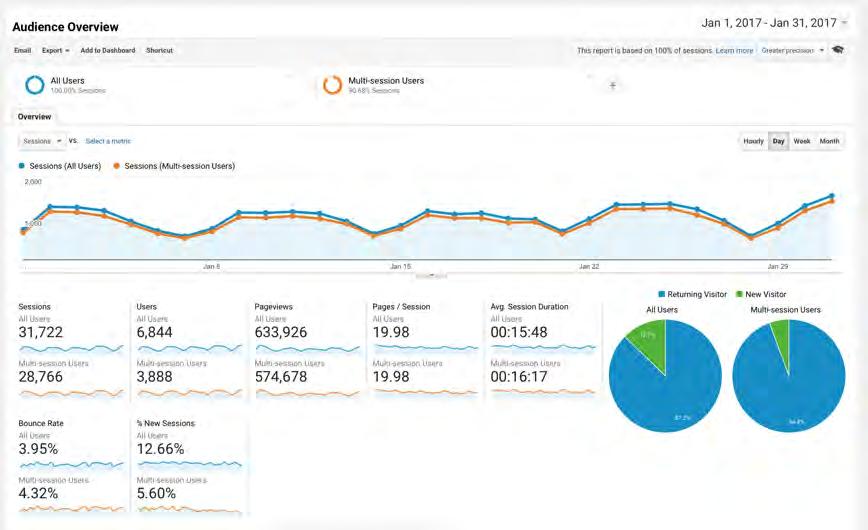This screenshot has width=868, height=530.
Task: Click the 3,888 users value
Action: [x=154, y=377]
